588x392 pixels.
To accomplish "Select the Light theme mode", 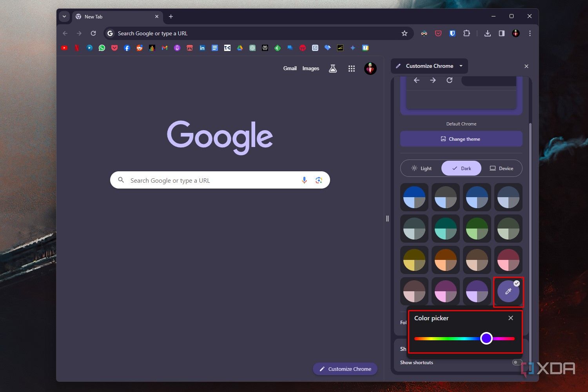I will 422,168.
